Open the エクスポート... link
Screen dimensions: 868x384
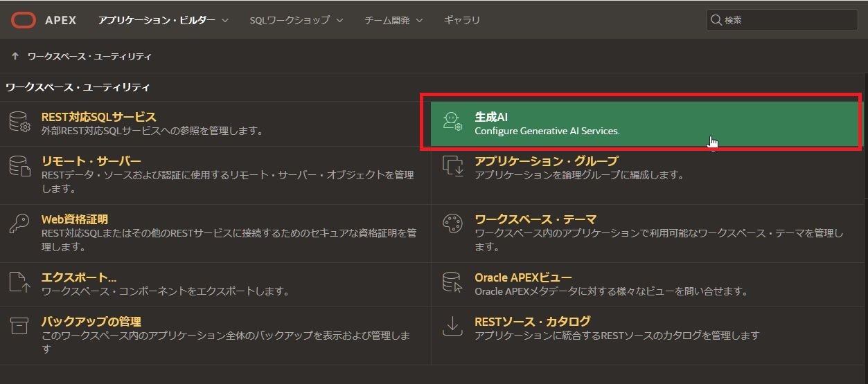click(x=79, y=277)
